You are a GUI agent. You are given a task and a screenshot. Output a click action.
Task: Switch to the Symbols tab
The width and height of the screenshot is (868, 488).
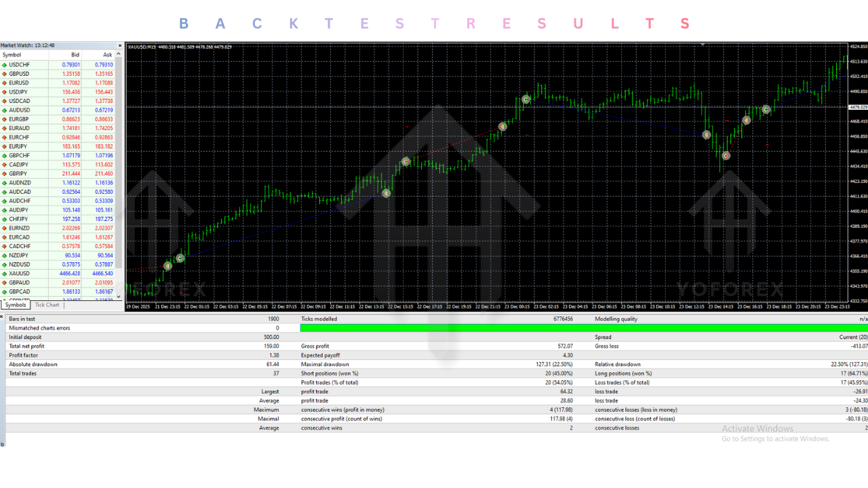click(15, 305)
